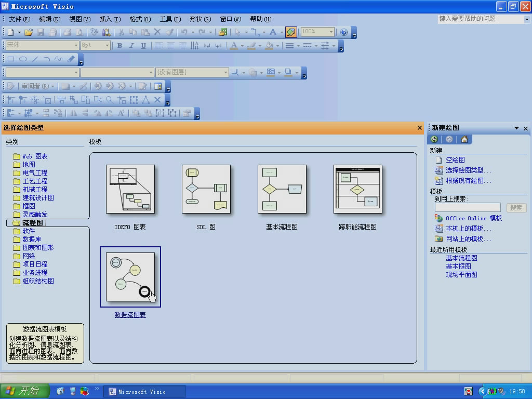
Task: Click the Paste clipboard icon
Action: (x=145, y=32)
